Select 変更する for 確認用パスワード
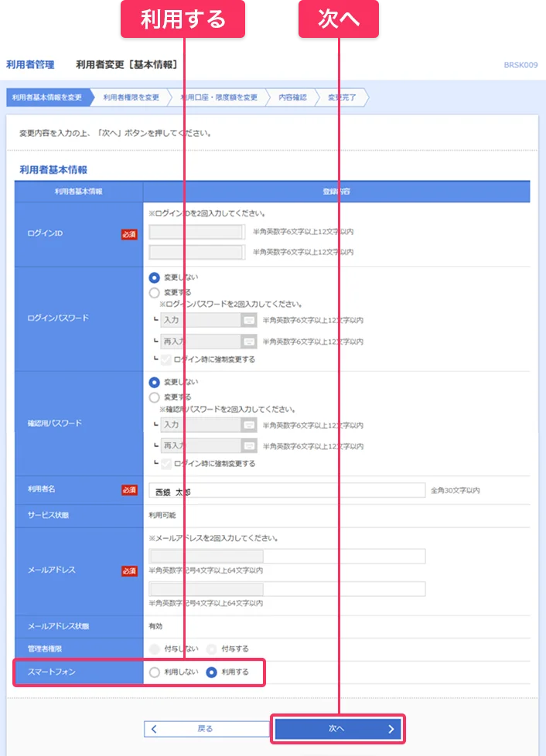 [x=155, y=397]
